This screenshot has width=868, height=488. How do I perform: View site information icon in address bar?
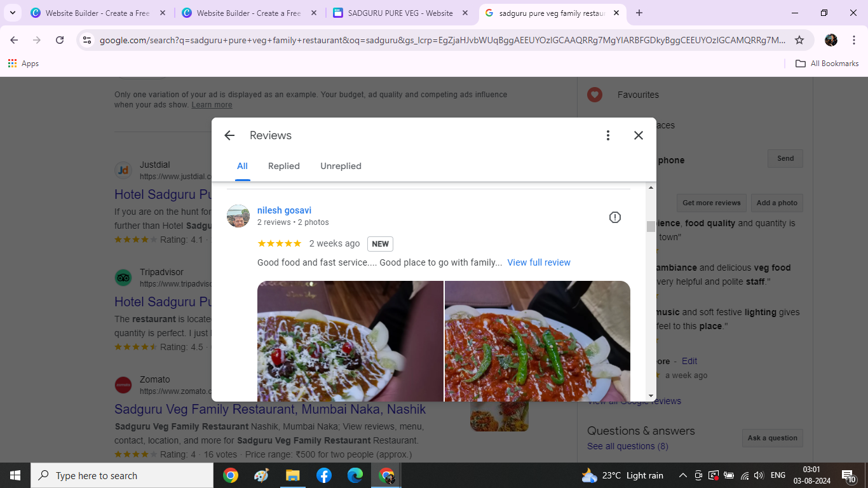(87, 40)
